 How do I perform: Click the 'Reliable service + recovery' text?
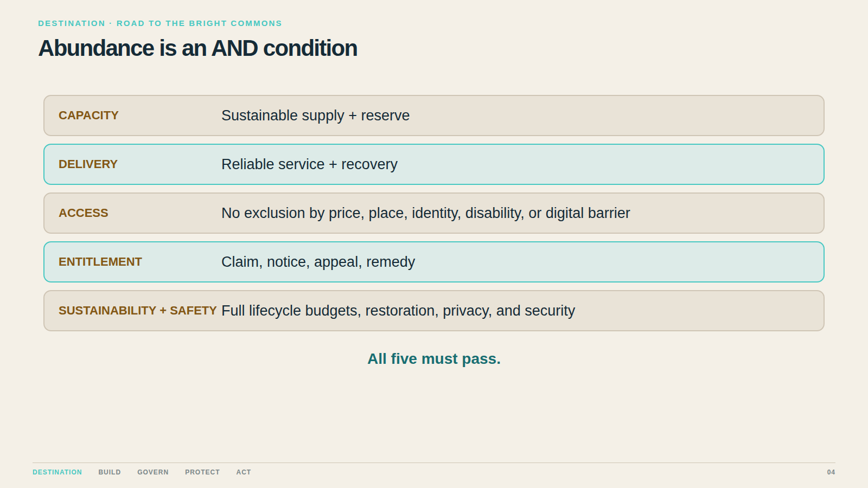click(309, 164)
